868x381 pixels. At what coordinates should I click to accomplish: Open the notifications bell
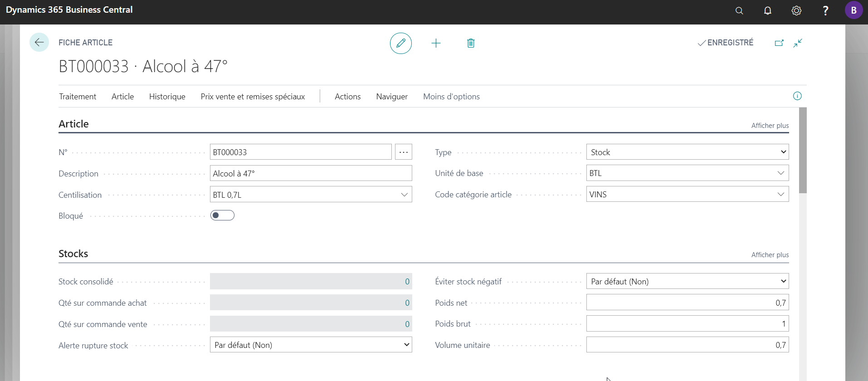(x=768, y=10)
